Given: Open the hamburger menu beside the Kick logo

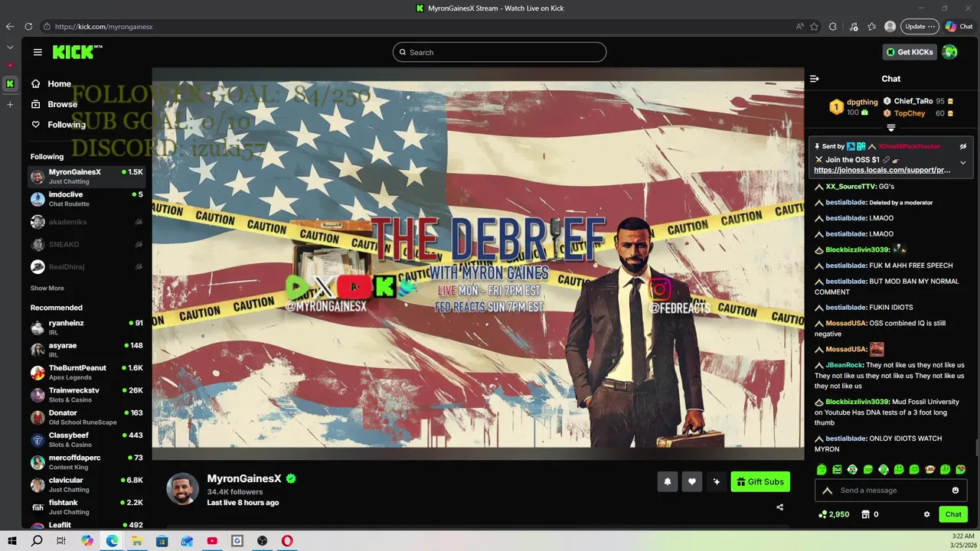Looking at the screenshot, I should (38, 52).
